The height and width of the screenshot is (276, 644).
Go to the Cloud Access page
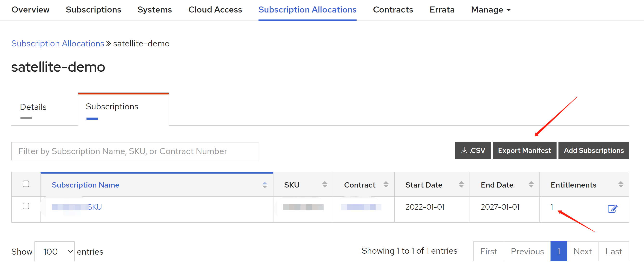click(215, 10)
